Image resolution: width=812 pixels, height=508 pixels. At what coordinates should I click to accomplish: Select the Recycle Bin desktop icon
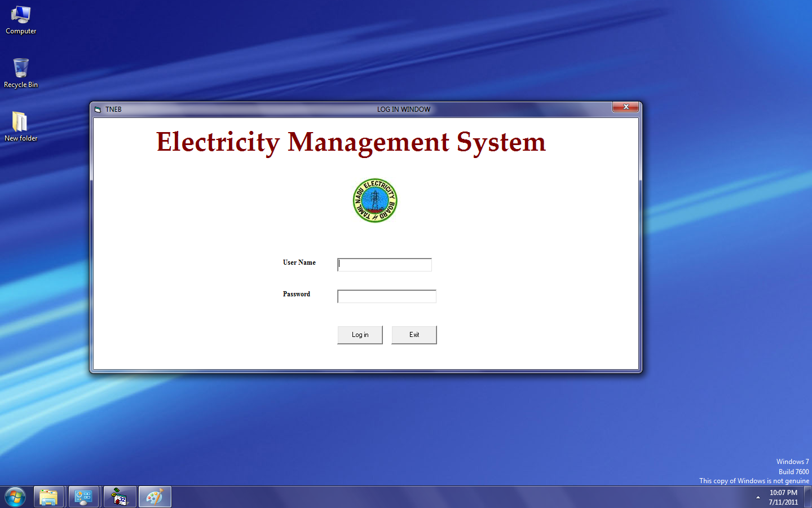(x=21, y=73)
